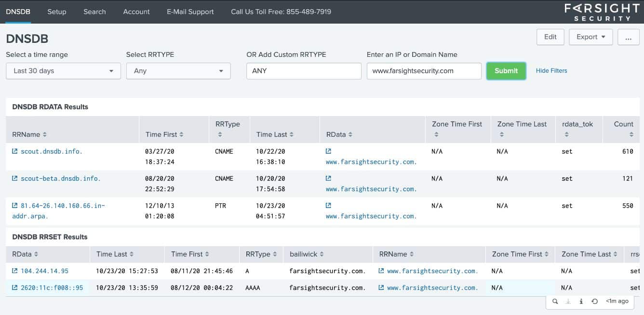Viewport: 644px width, 315px height.
Task: Click the Time First sort arrows in RRSET results
Action: 207,254
